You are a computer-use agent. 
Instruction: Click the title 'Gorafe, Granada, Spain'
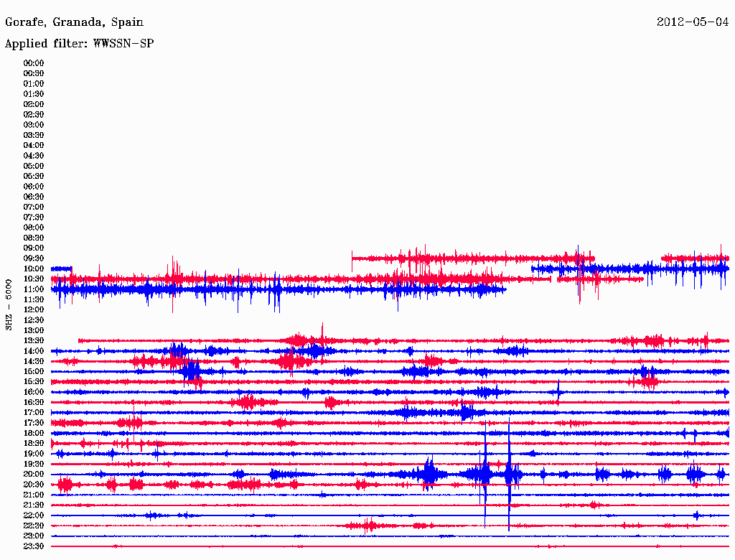pos(74,22)
